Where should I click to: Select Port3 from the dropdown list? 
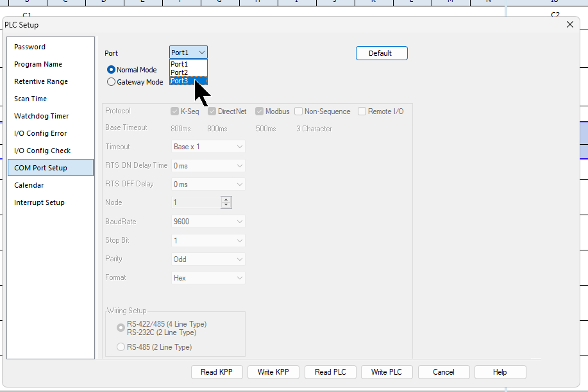189,81
